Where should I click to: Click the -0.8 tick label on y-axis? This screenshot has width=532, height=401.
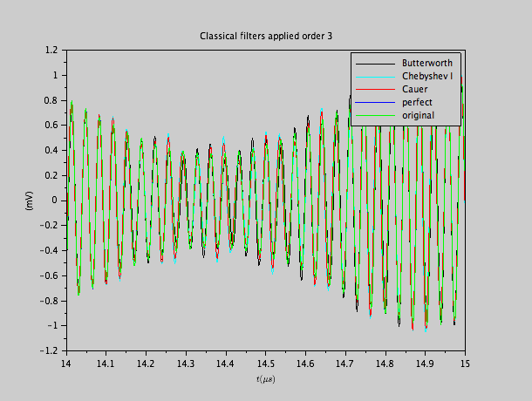49,301
